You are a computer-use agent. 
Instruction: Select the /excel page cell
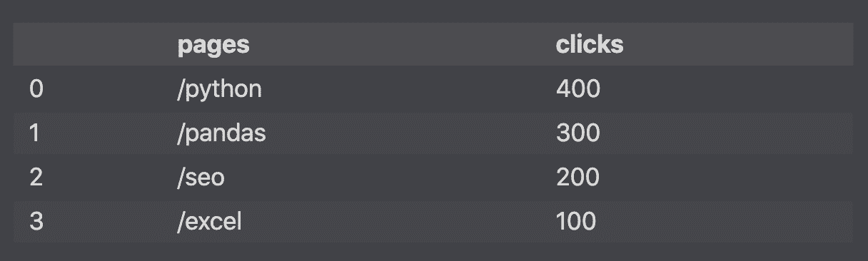click(210, 222)
